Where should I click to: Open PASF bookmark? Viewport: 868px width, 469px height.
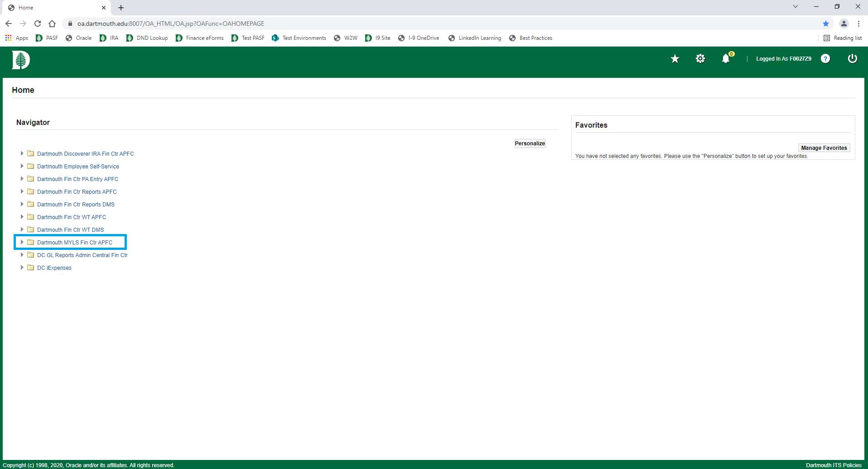coord(47,38)
